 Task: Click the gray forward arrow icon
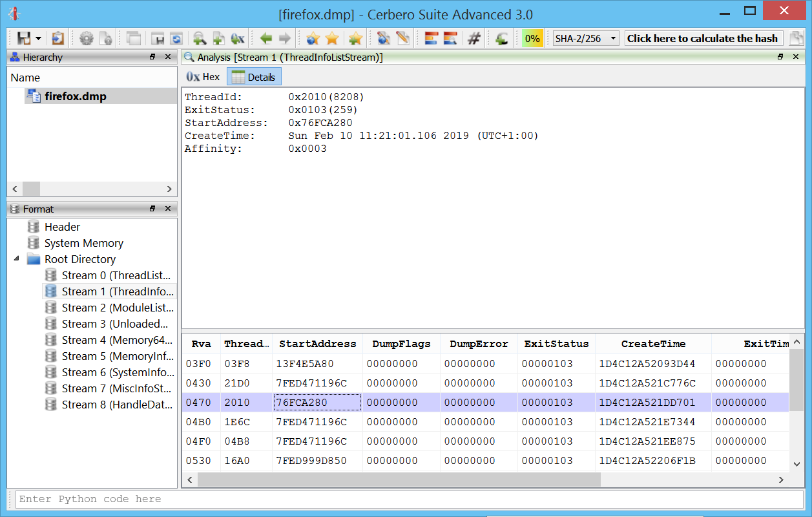click(284, 38)
